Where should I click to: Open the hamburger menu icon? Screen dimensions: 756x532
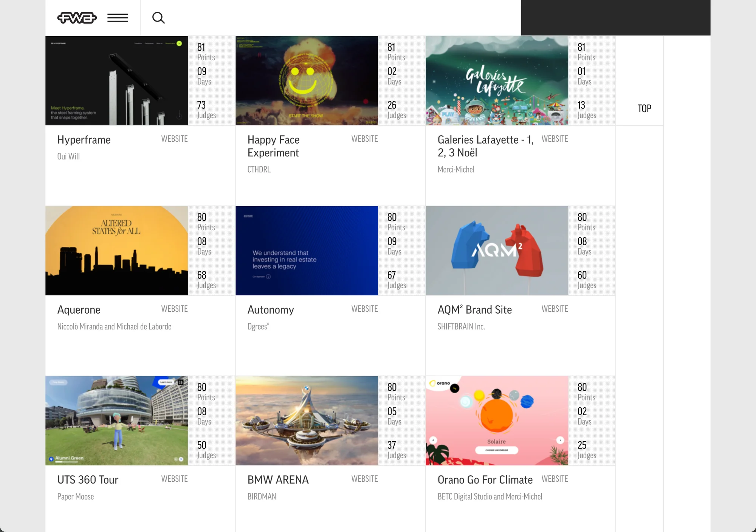tap(118, 18)
